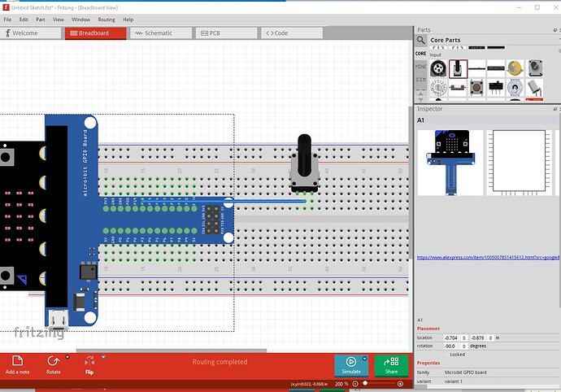Click the rotation input field -90.0
561x392 pixels.
pyautogui.click(x=452, y=346)
